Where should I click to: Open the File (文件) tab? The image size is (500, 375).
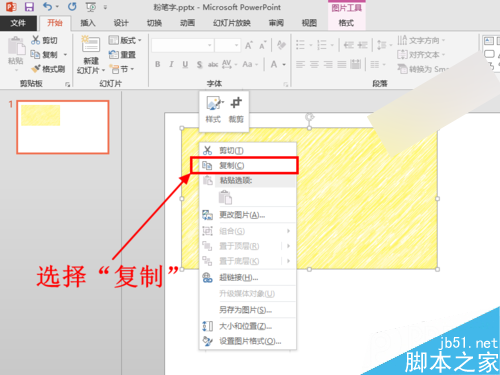(x=18, y=23)
